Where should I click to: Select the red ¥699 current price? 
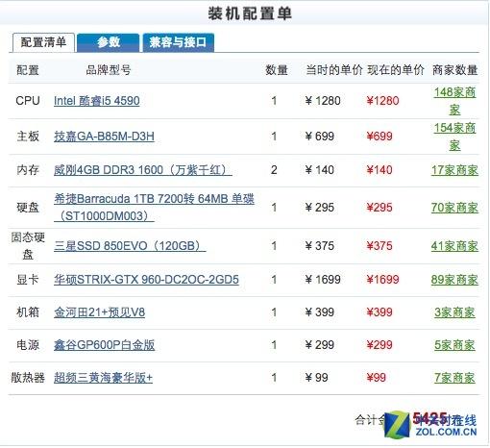click(x=380, y=137)
